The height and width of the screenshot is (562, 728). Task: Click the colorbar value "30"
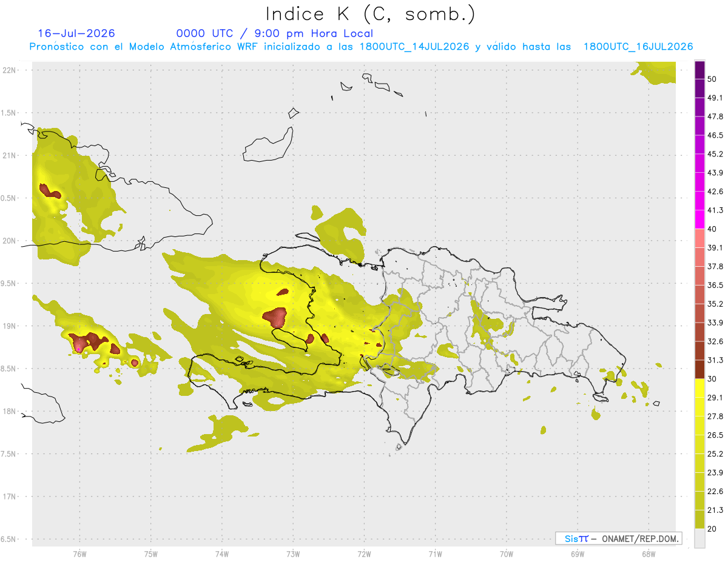(x=712, y=379)
